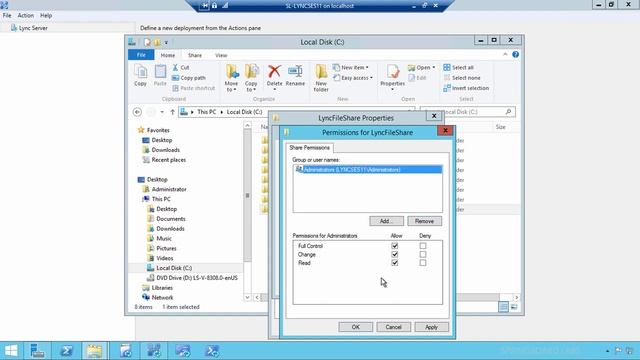Viewport: 640px width, 360px height.
Task: Open recent locations dropdown arrow
Action: (162, 112)
